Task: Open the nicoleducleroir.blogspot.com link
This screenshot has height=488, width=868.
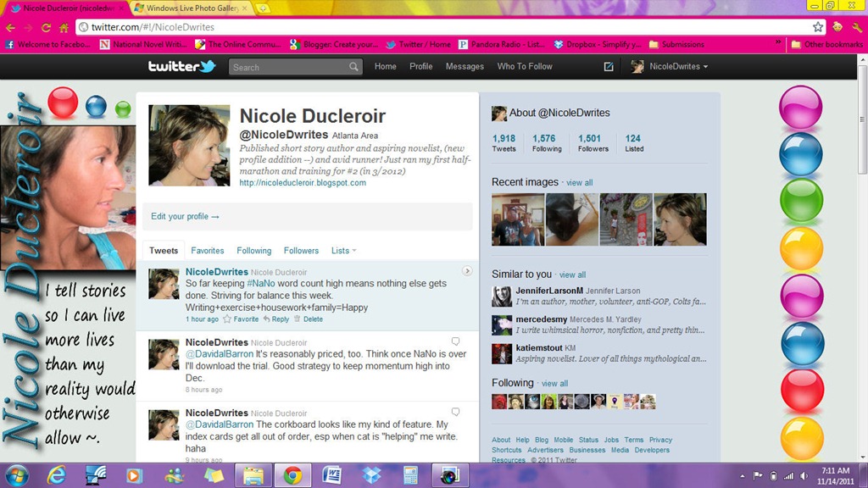Action: coord(303,183)
